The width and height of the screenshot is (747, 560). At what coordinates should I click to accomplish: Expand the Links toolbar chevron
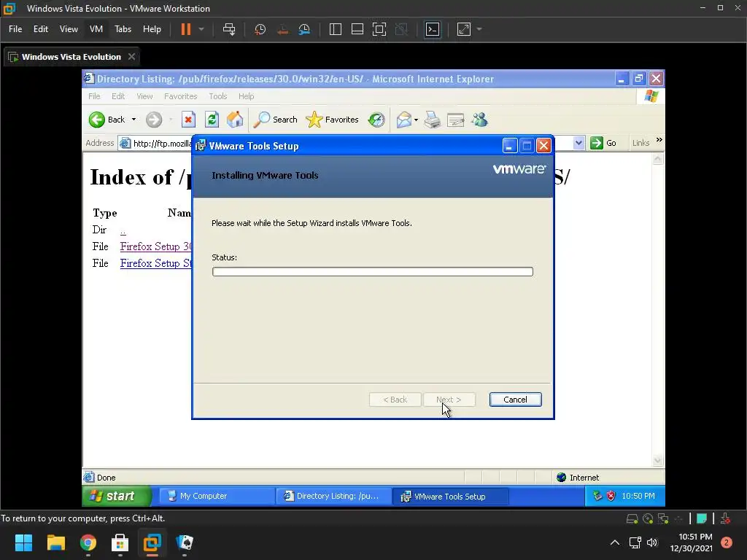[x=659, y=140]
